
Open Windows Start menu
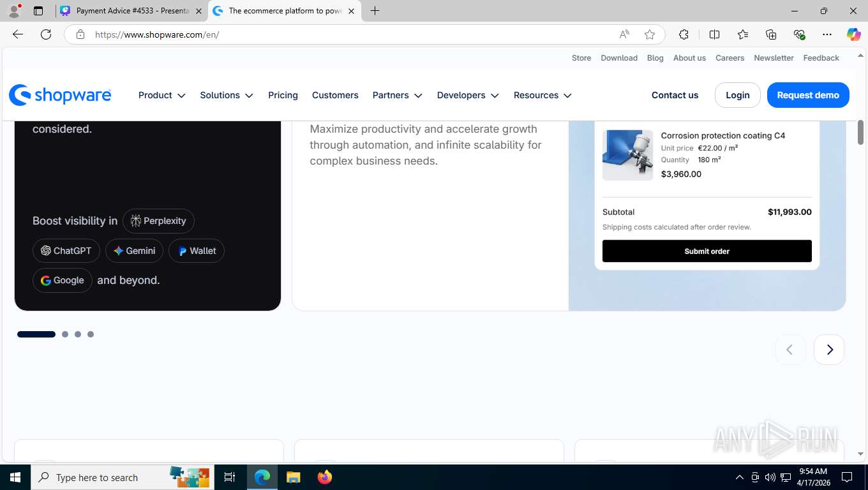(x=15, y=477)
